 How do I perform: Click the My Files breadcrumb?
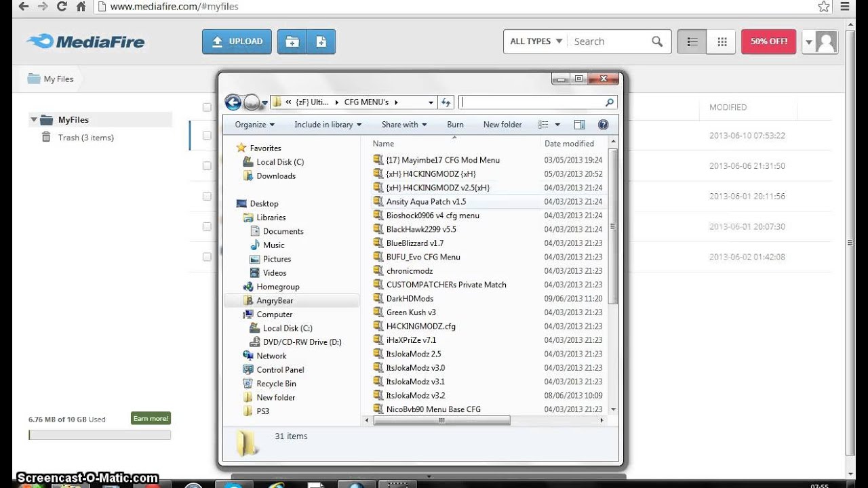click(x=51, y=79)
